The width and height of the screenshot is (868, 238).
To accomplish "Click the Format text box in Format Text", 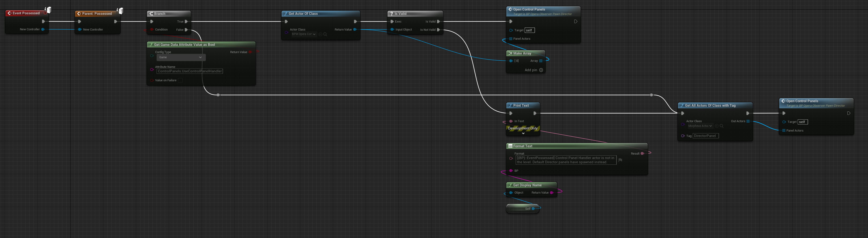I will 565,160.
